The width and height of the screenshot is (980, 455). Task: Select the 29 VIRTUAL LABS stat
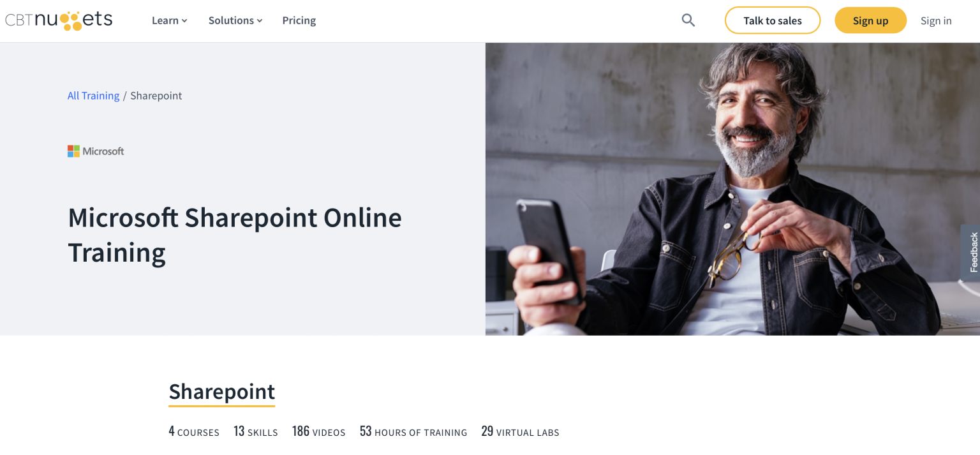[x=519, y=431]
